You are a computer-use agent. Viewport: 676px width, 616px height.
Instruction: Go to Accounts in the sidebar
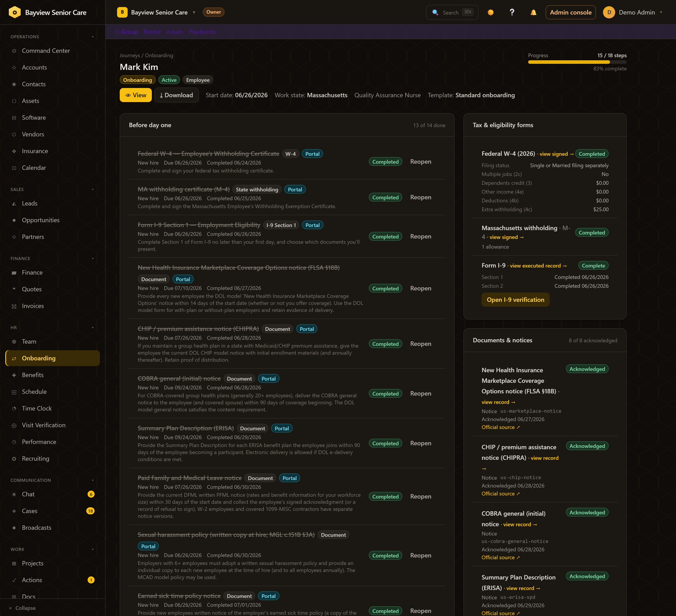pos(52,67)
